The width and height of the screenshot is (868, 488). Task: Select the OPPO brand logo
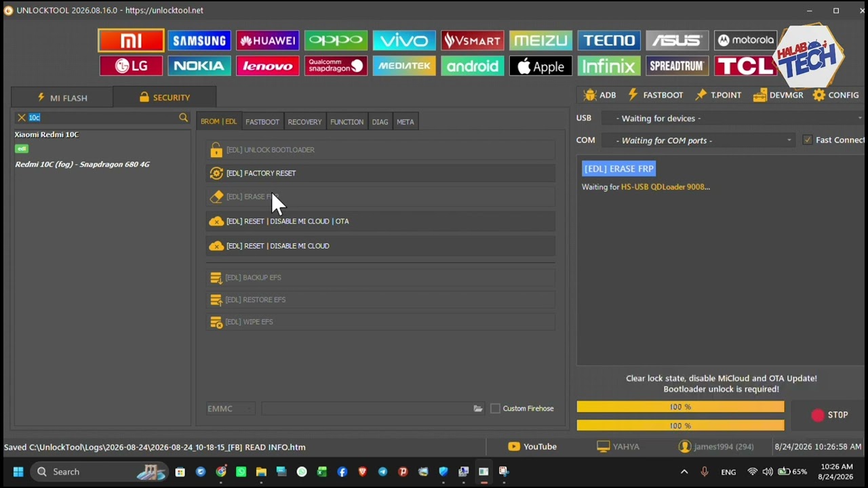tap(336, 41)
